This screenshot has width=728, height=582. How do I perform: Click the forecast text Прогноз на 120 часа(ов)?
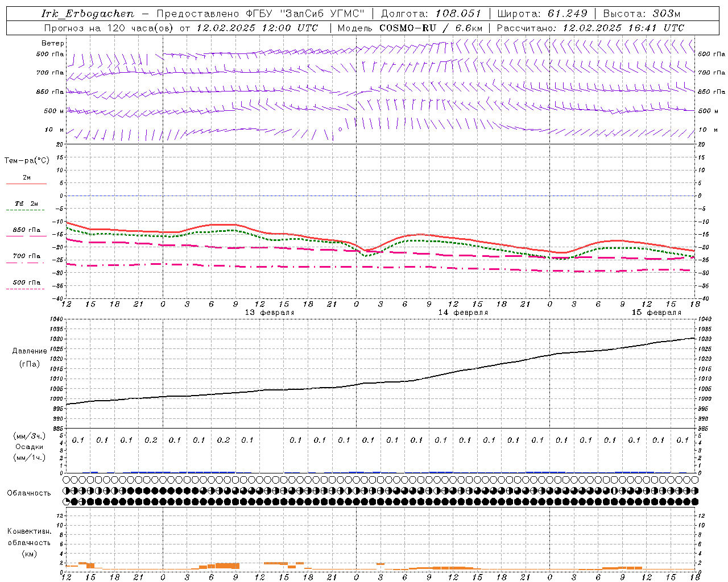coord(110,28)
